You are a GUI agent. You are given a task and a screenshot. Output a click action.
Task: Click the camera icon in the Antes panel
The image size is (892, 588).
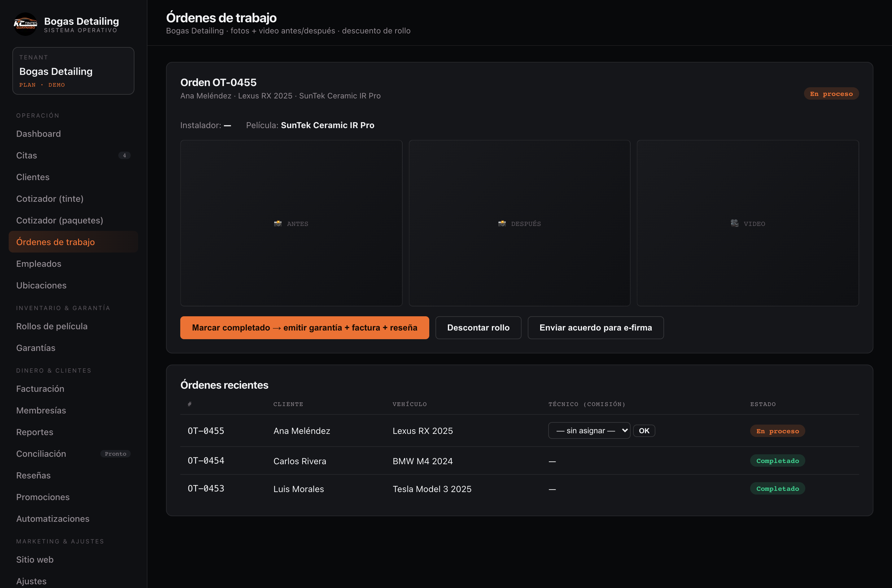tap(278, 223)
